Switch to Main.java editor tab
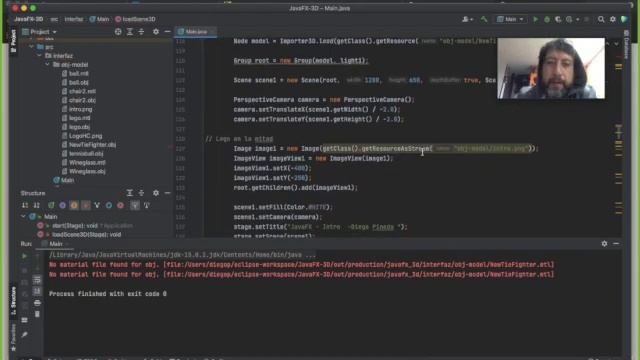This screenshot has height=360, width=640. [196, 31]
